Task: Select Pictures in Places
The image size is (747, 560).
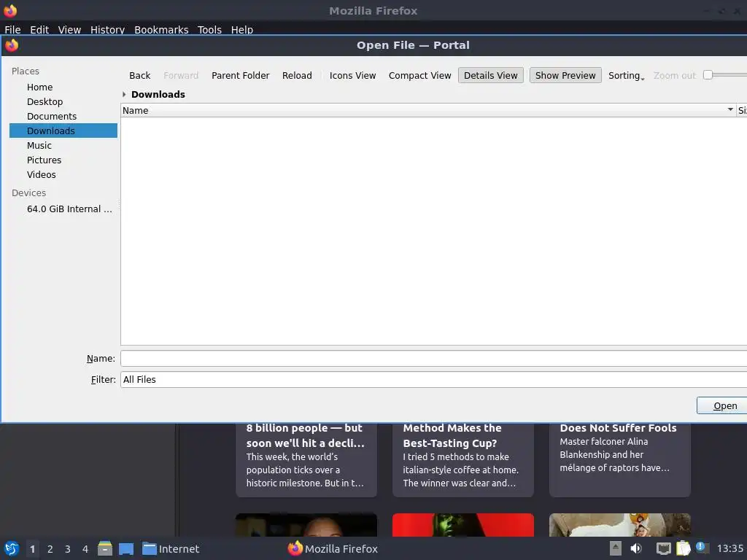Action: [63, 160]
